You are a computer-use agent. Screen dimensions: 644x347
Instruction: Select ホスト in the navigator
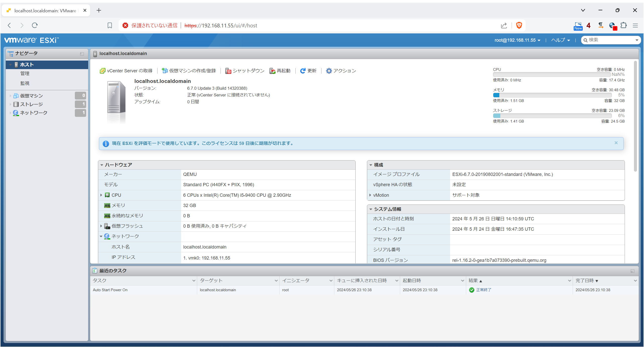pyautogui.click(x=47, y=65)
